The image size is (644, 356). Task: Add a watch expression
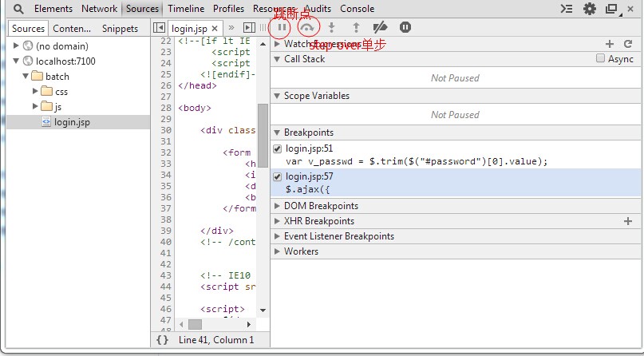[x=610, y=44]
